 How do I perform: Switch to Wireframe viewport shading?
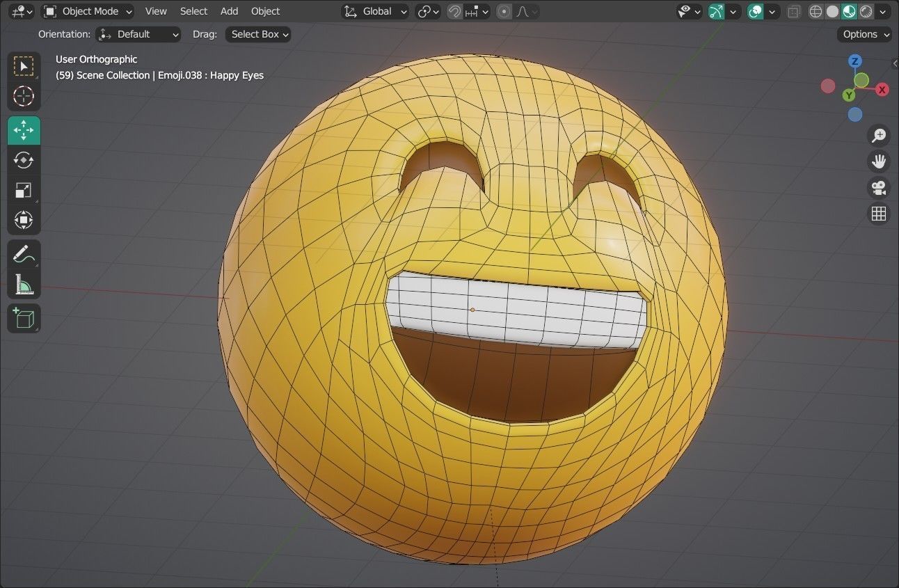[816, 11]
